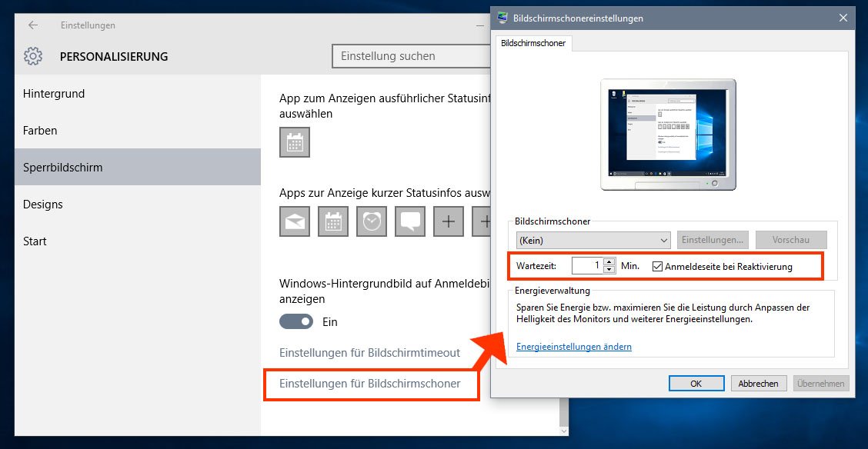Select the Mail quick status icon
The width and height of the screenshot is (868, 449).
[295, 221]
